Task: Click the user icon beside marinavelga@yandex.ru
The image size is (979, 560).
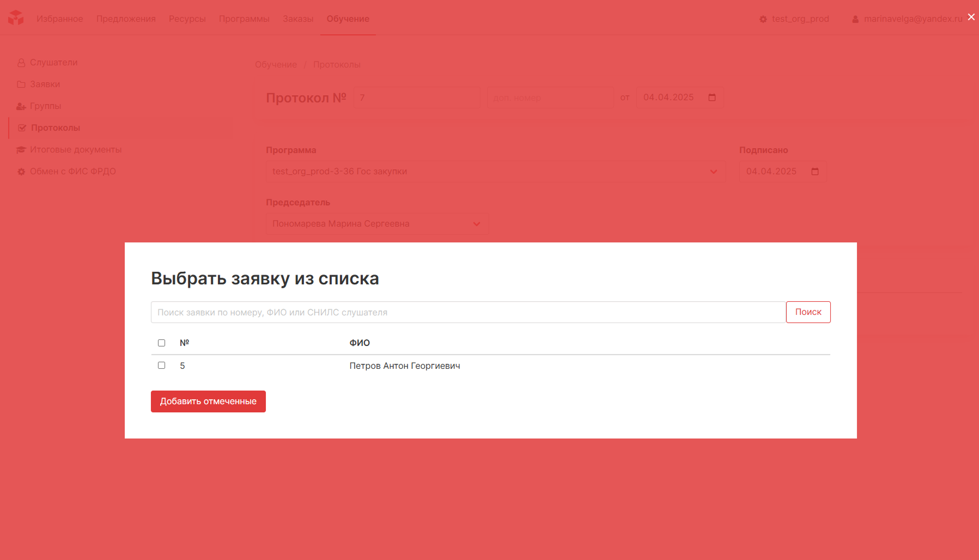Action: point(855,19)
